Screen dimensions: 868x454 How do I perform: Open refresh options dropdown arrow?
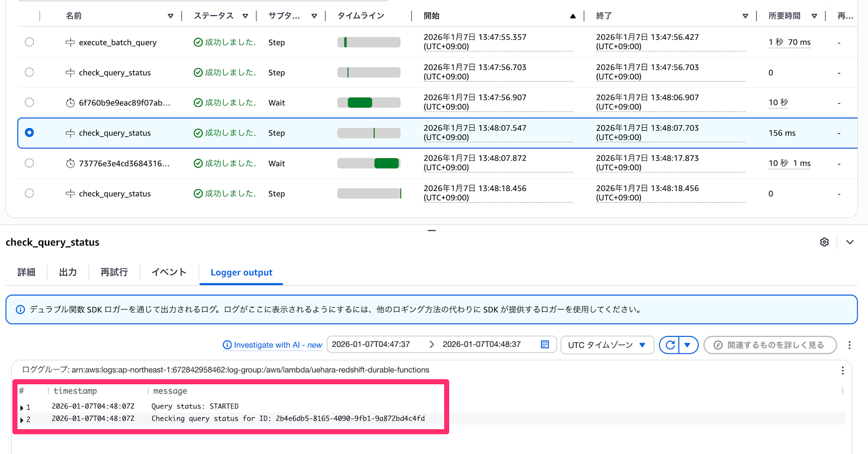(x=687, y=345)
